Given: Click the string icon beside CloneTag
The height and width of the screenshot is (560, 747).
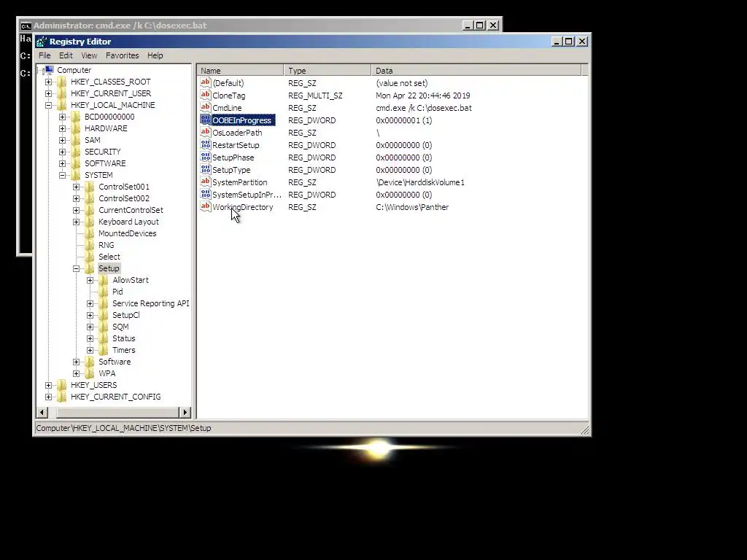Looking at the screenshot, I should coord(205,96).
